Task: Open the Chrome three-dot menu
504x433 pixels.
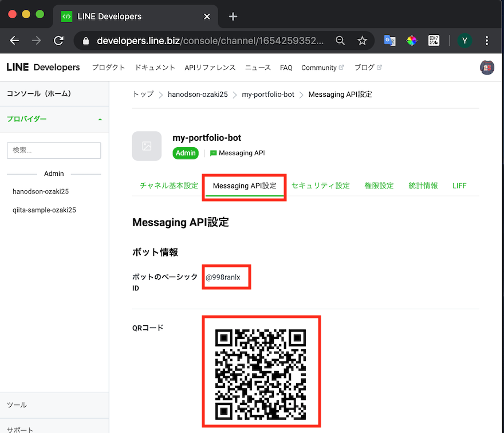Action: click(x=487, y=41)
